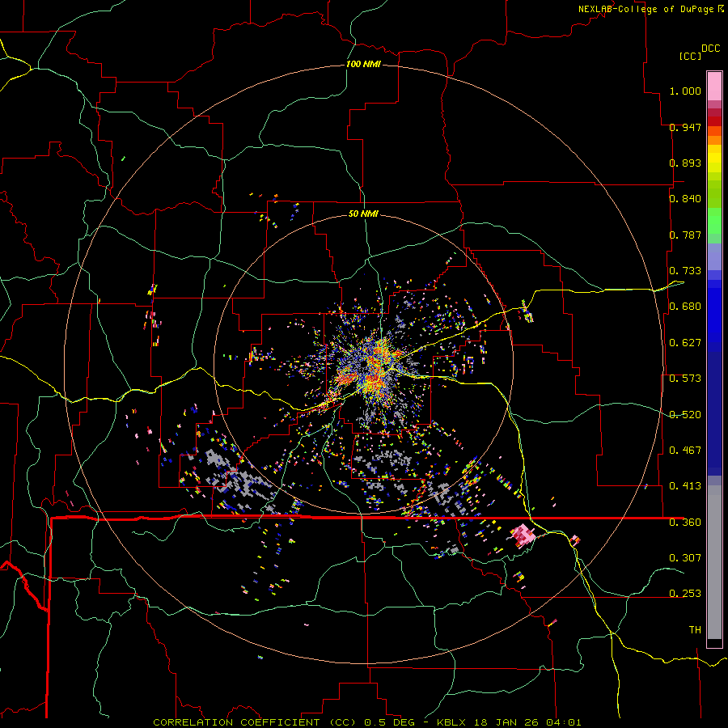Click the 0.573 scale value
The width and height of the screenshot is (728, 728).
pos(685,379)
